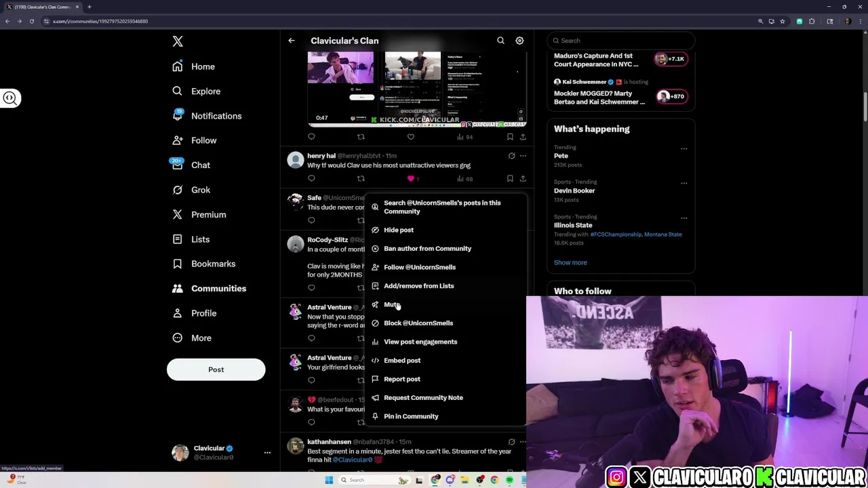Screen dimensions: 868x488
Task: Choose Report post option
Action: pyautogui.click(x=446, y=379)
